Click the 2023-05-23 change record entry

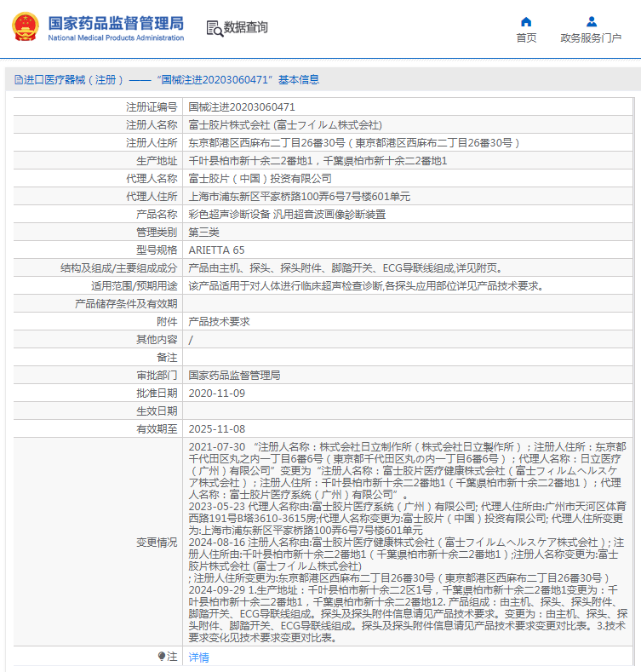point(408,519)
